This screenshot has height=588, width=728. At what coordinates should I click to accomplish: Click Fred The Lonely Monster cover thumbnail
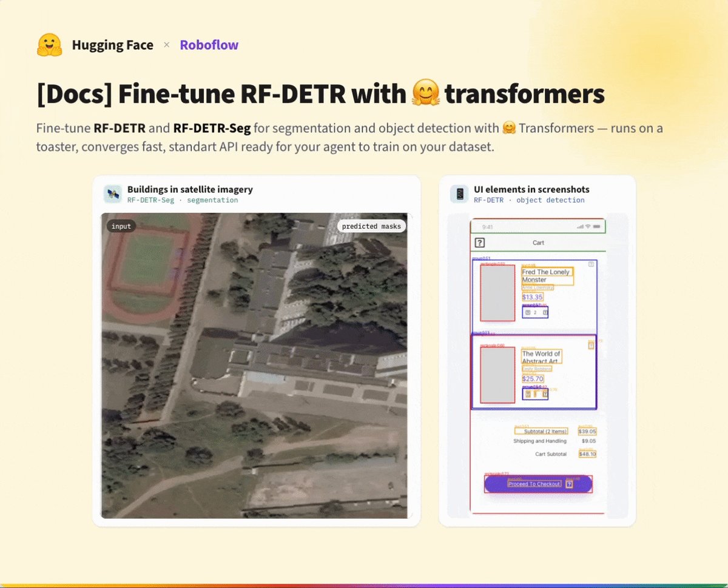(x=497, y=293)
